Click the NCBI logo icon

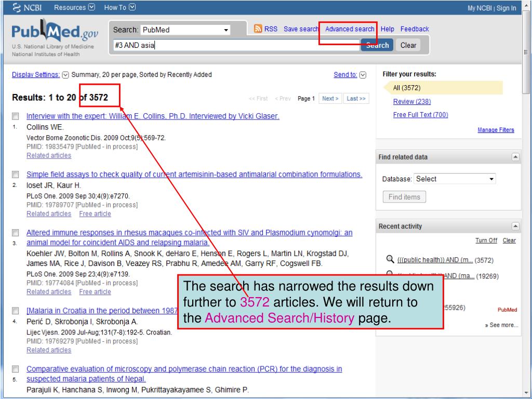(16, 7)
